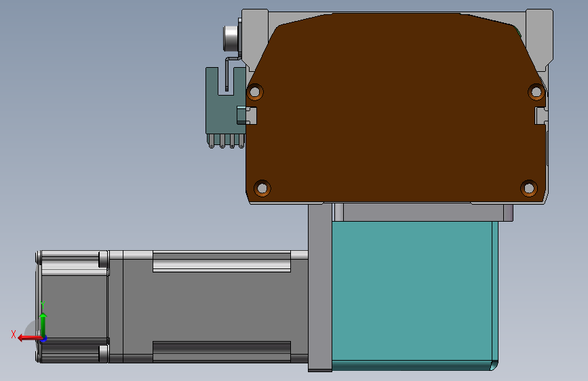
Task: Select the motor's upper light-gray slot
Action: click(222, 262)
